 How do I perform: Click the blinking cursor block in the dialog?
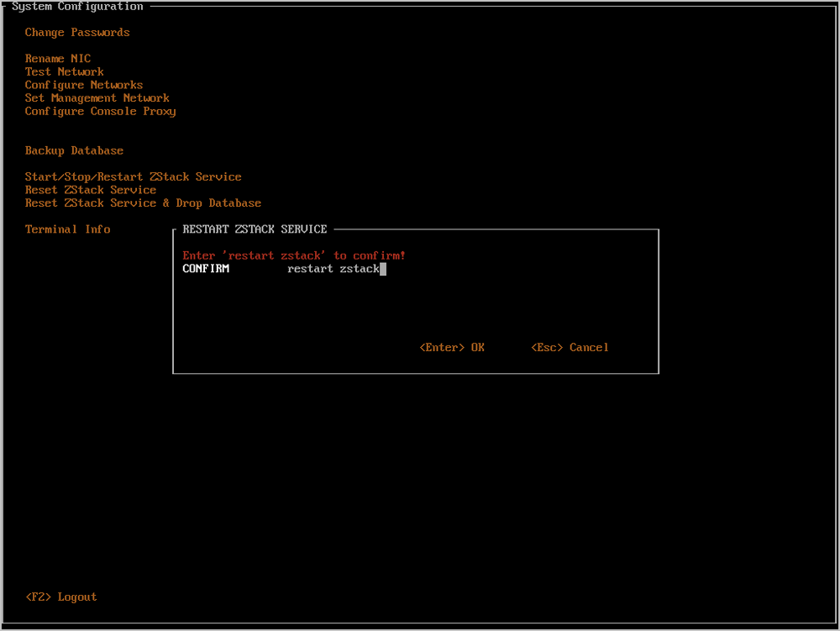(x=383, y=269)
